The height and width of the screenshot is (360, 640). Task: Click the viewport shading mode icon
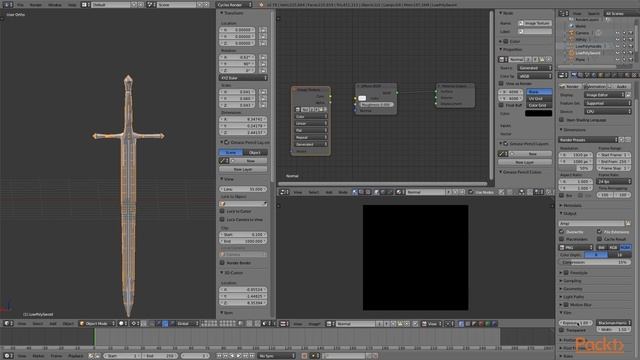coord(122,324)
